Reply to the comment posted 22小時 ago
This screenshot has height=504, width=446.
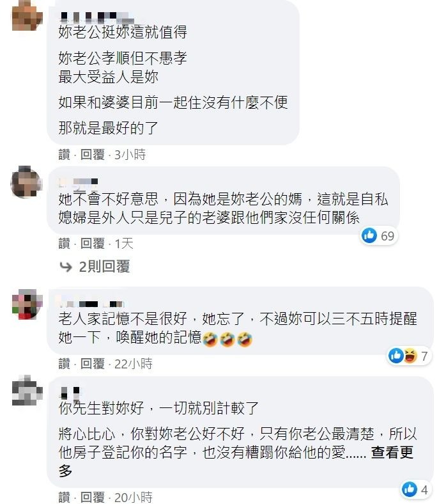pos(93,363)
